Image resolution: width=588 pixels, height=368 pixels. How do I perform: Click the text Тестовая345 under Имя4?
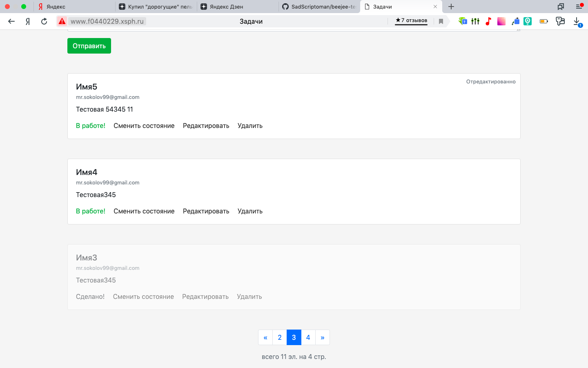pos(96,195)
